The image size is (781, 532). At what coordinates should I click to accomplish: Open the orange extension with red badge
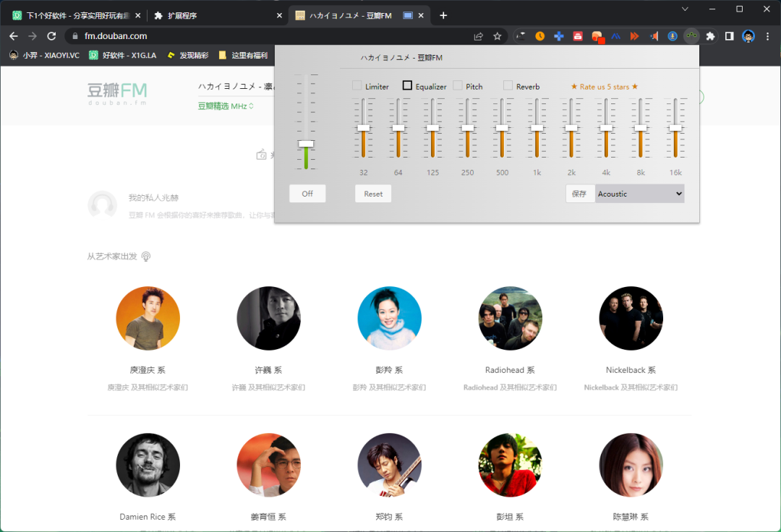597,36
